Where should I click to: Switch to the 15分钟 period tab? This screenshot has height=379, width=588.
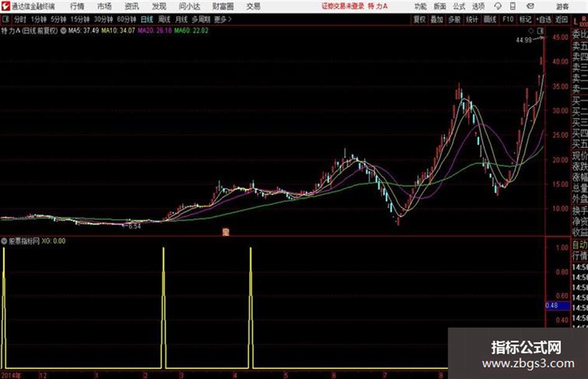tap(80, 19)
